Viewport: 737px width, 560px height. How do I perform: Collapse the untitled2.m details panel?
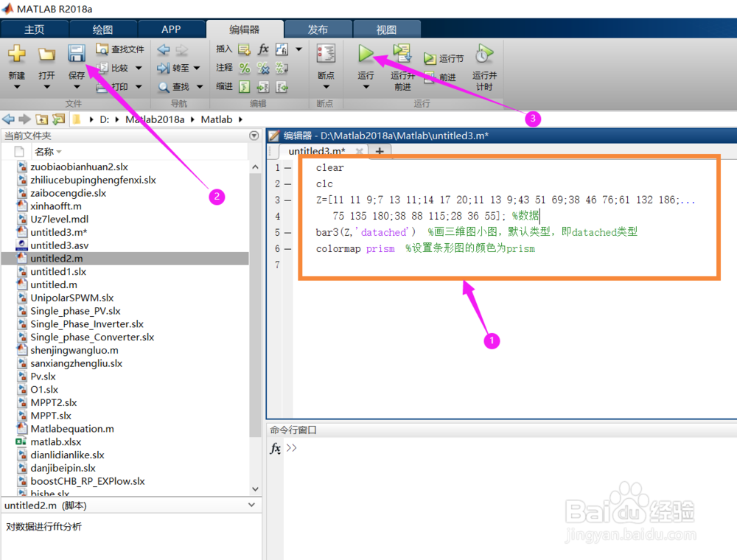pyautogui.click(x=252, y=505)
